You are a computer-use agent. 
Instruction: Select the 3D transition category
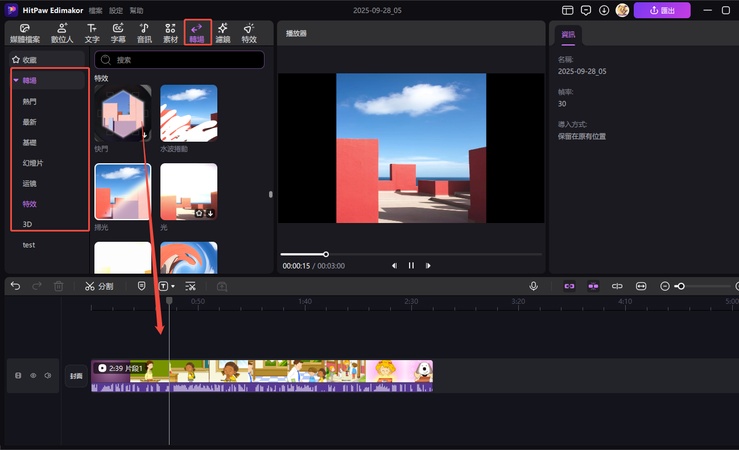(27, 224)
